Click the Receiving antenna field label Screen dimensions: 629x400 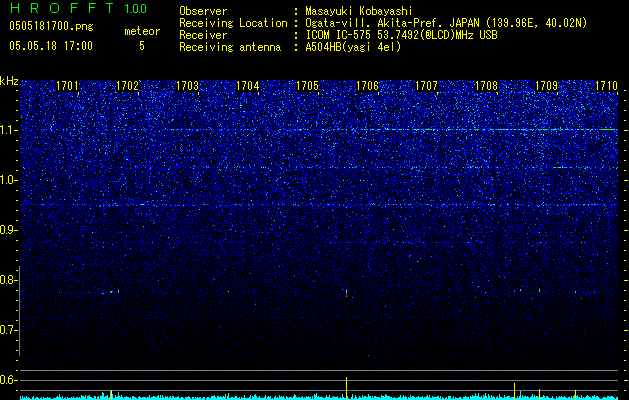230,47
